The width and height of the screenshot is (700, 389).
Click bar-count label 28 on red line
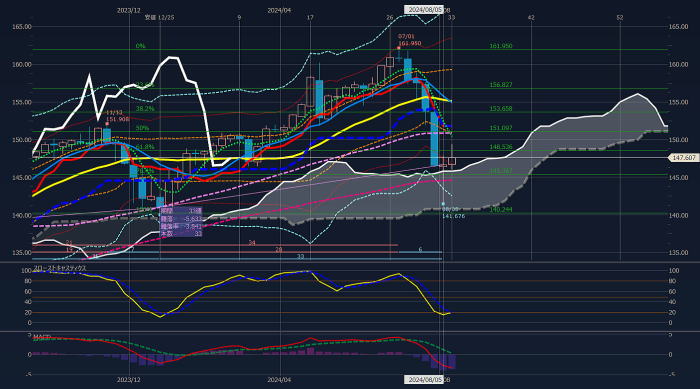[x=279, y=250]
